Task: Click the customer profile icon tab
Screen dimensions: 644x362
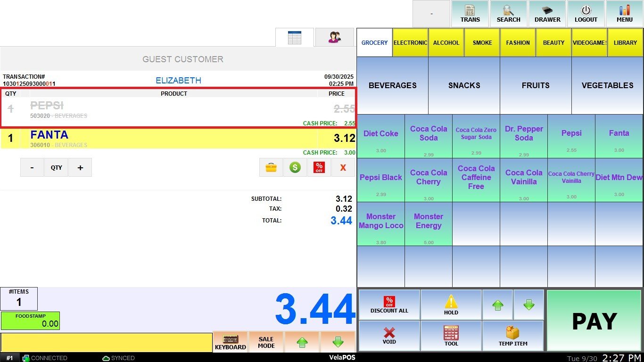Action: click(x=334, y=37)
